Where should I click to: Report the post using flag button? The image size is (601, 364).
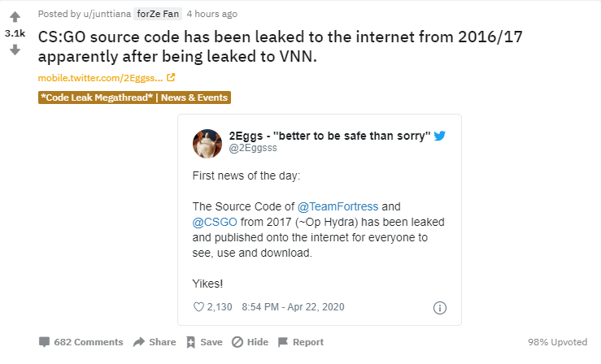[x=300, y=342]
